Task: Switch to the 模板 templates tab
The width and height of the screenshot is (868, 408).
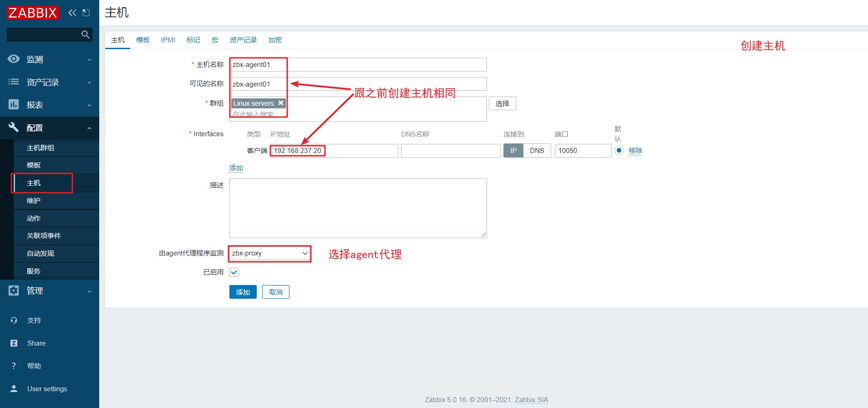Action: pyautogui.click(x=143, y=40)
